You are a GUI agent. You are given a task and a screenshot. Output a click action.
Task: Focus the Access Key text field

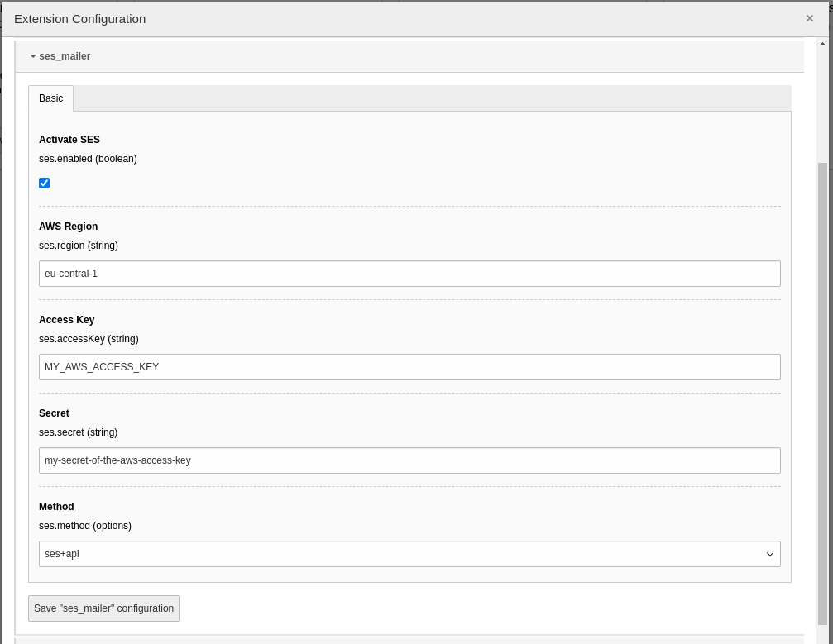pyautogui.click(x=409, y=367)
